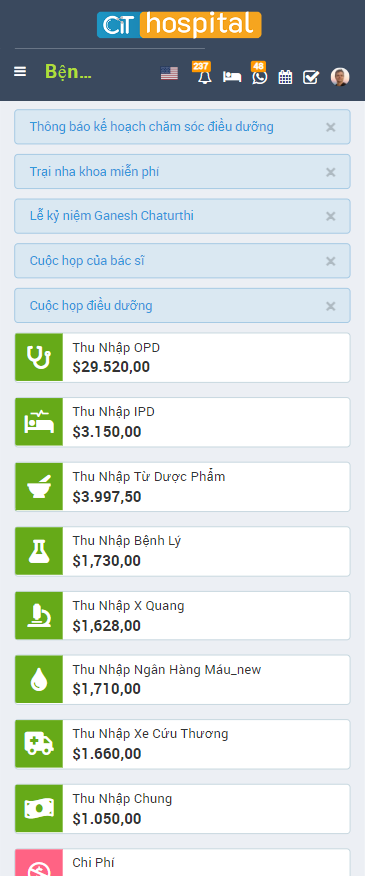Open the Thu Nhập Xe Cứu Thương ambulance card
The width and height of the screenshot is (365, 876).
pyautogui.click(x=182, y=744)
